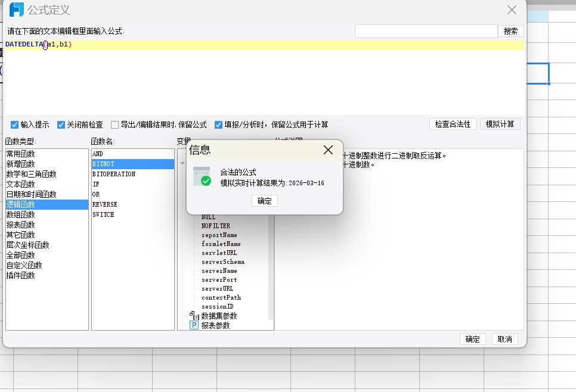This screenshot has height=392, width=576.
Task: Select 报表函数 category
Action: pyautogui.click(x=47, y=225)
